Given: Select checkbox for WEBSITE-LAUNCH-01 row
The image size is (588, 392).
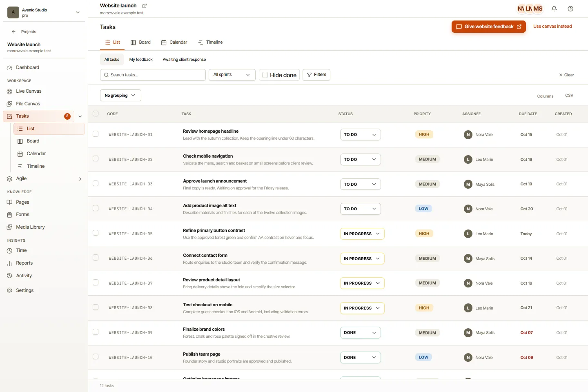Looking at the screenshot, I should tap(96, 134).
